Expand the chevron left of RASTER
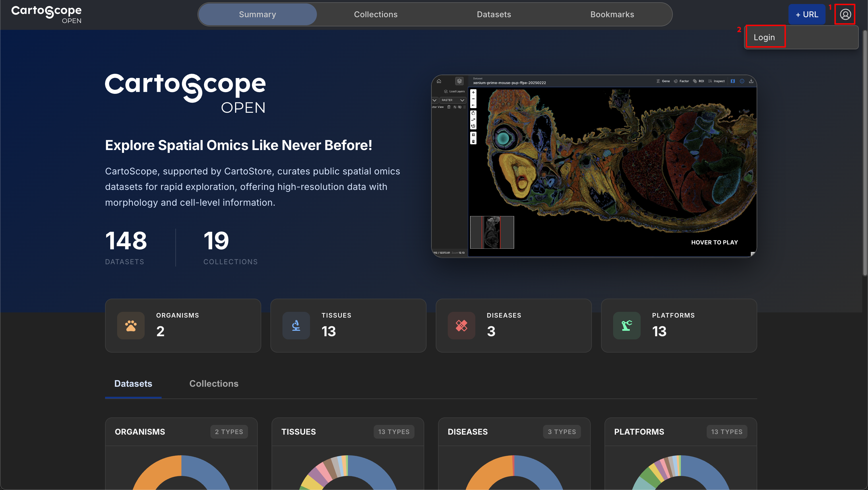The width and height of the screenshot is (868, 490). (435, 100)
